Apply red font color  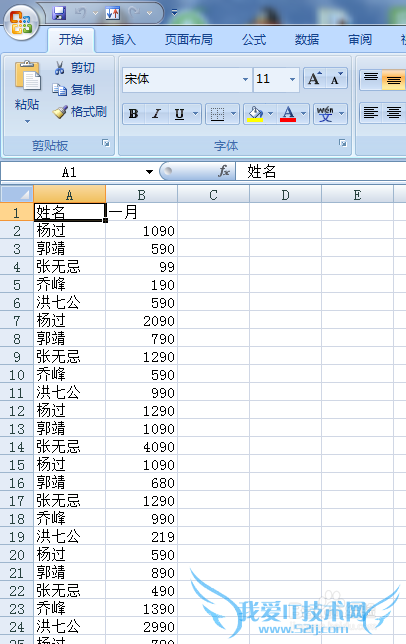pos(288,114)
